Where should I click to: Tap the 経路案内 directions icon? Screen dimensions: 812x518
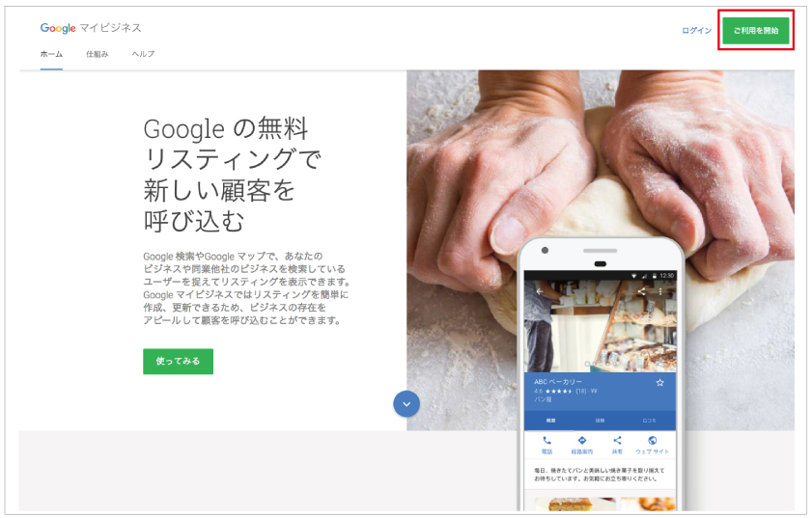[582, 441]
